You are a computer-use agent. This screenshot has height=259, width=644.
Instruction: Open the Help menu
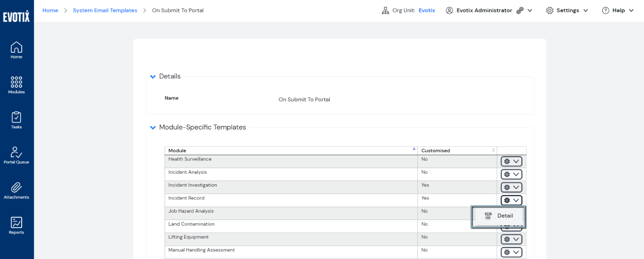618,10
